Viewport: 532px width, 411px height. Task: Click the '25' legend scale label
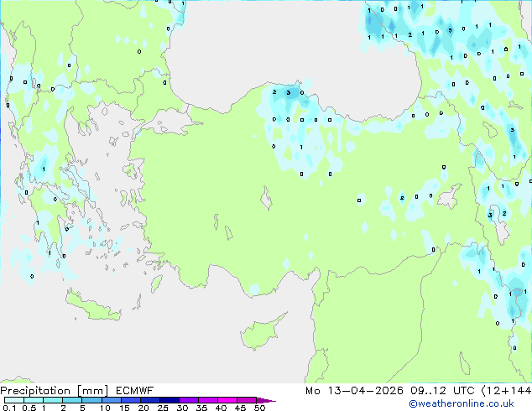click(163, 408)
